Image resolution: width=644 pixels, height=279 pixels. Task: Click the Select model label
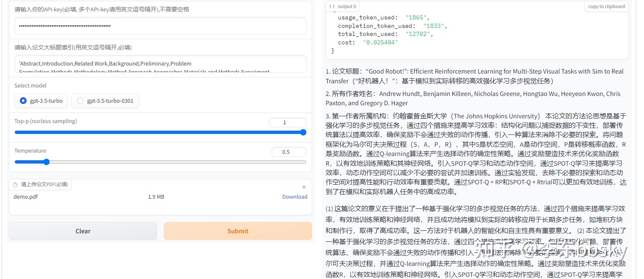click(30, 85)
